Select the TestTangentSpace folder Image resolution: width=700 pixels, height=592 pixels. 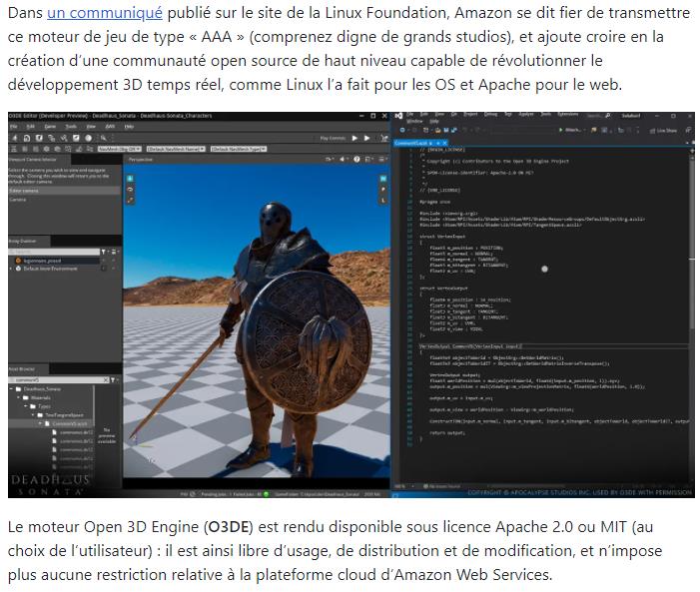64,415
